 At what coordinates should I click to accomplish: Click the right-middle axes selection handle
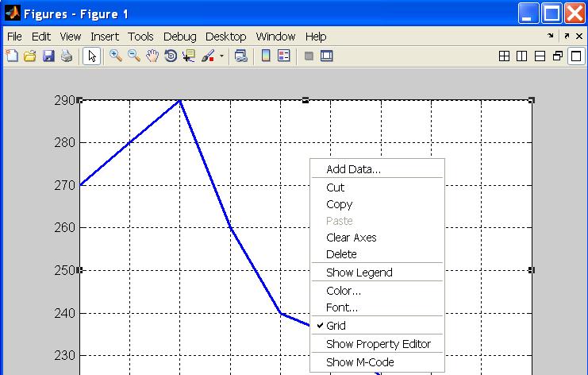532,270
